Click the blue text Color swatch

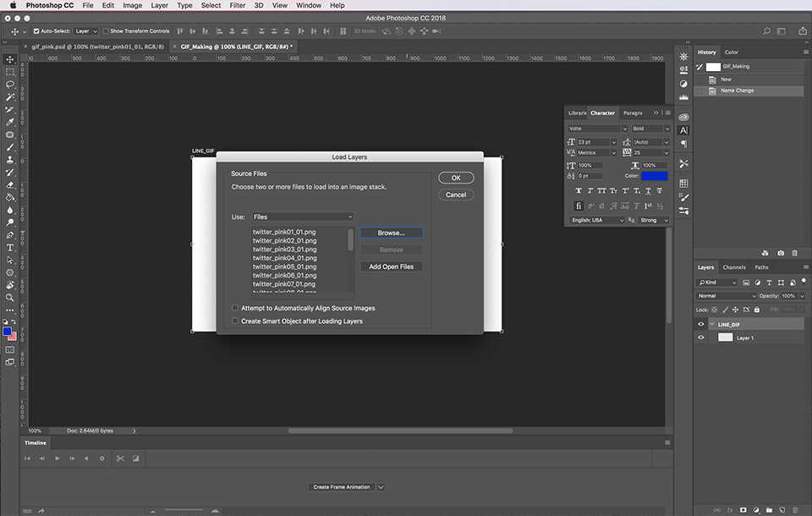point(654,176)
